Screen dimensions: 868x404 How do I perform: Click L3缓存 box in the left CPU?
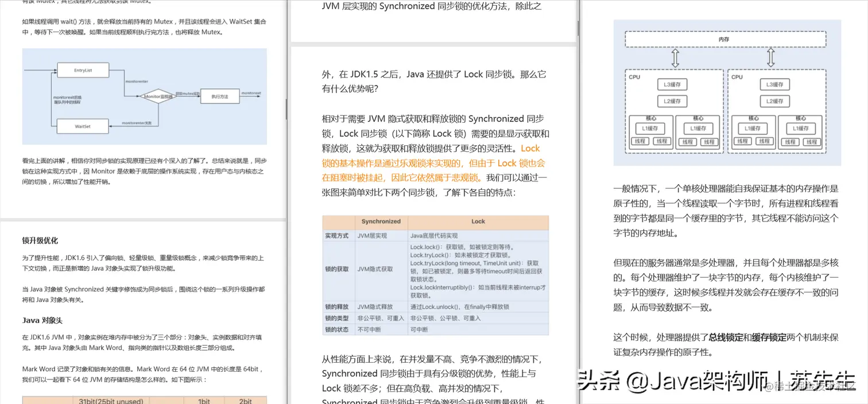point(672,84)
